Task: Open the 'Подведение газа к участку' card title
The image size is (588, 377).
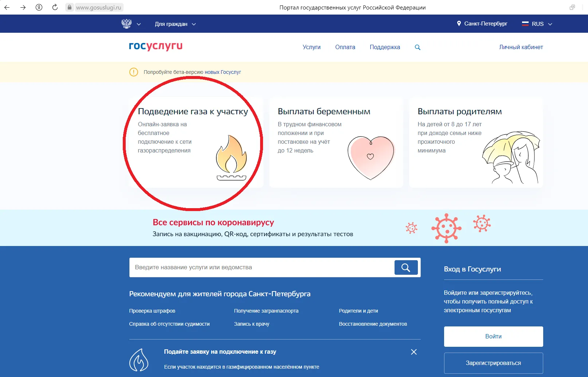Action: [x=193, y=111]
